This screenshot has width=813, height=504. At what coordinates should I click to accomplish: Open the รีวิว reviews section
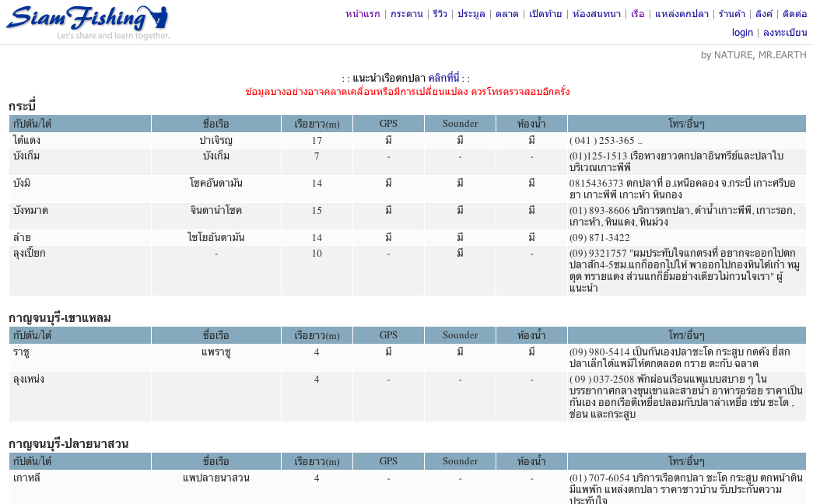[440, 14]
